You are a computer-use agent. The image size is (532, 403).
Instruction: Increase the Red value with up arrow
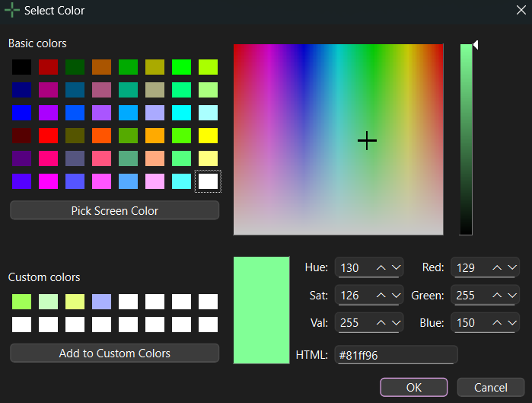498,267
